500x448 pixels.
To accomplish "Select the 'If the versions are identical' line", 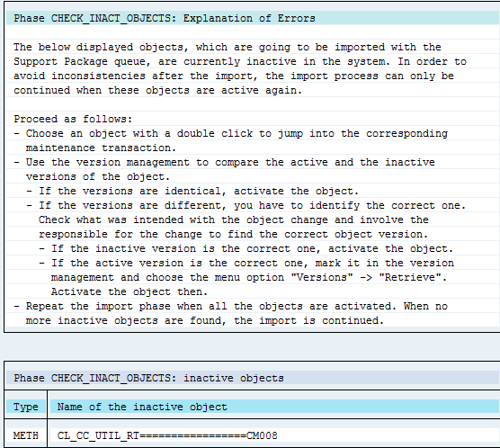I will (x=192, y=191).
